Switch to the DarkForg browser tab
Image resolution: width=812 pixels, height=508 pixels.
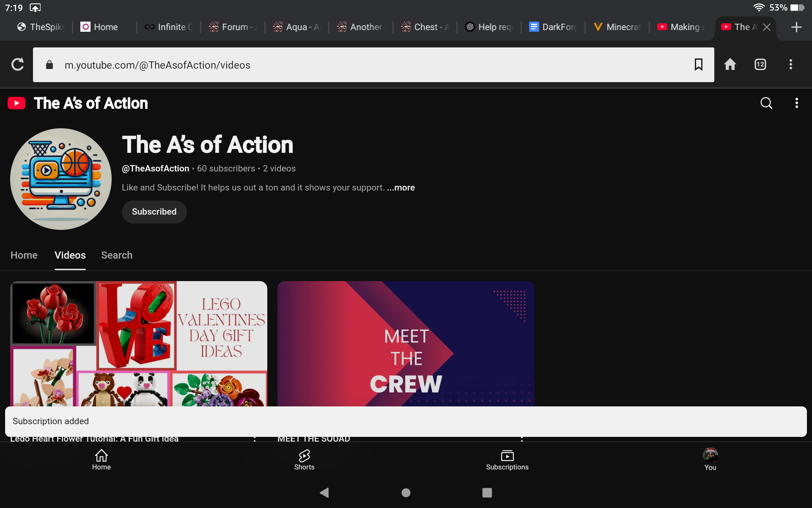(553, 27)
